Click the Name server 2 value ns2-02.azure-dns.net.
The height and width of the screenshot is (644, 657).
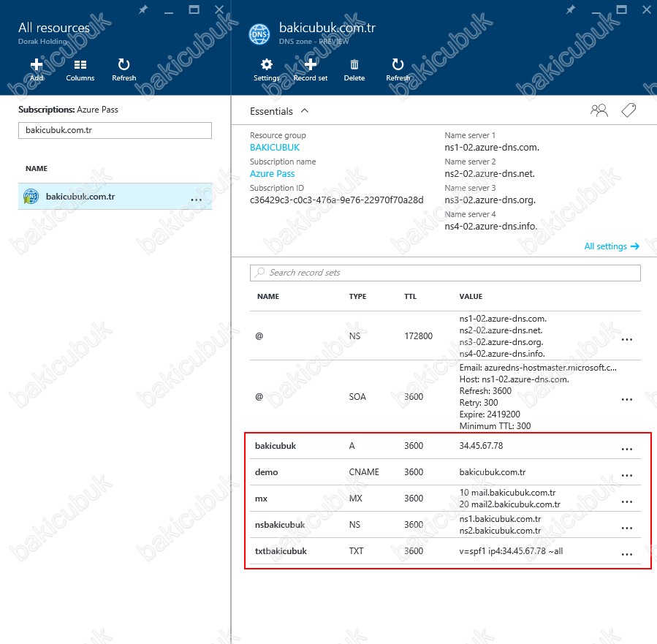click(x=490, y=174)
